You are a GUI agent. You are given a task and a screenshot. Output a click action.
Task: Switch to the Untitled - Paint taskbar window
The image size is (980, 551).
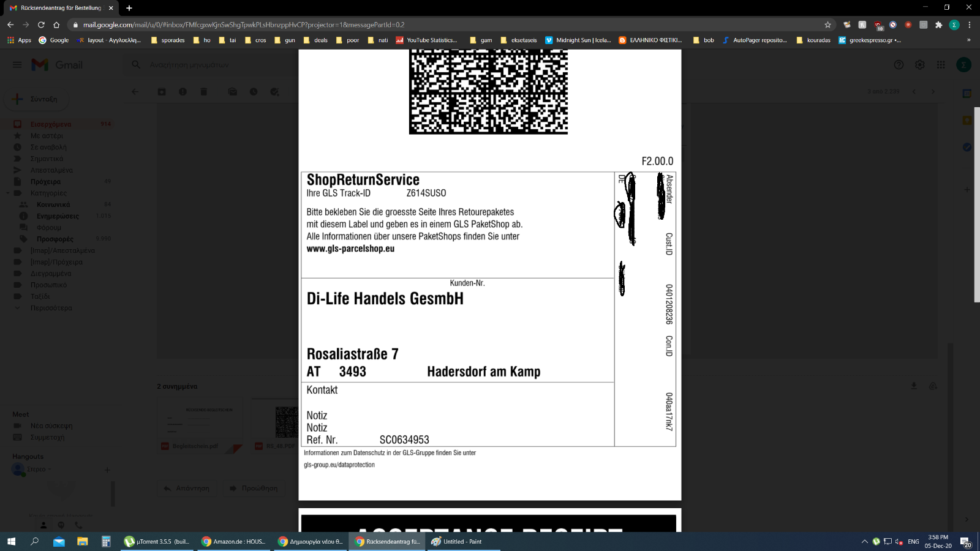[463, 541]
